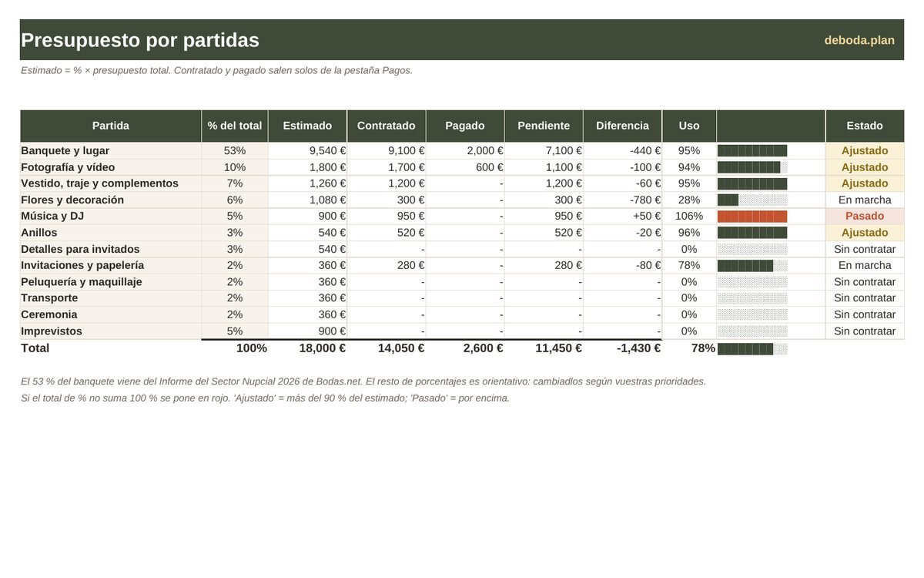
Task: Click the 9,100 € contracted cell
Action: [x=386, y=151]
